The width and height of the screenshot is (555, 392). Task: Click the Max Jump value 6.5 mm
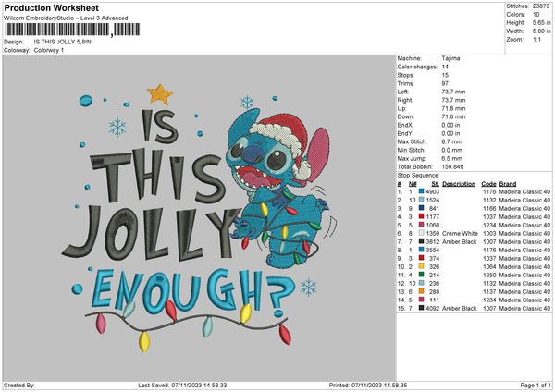click(452, 158)
